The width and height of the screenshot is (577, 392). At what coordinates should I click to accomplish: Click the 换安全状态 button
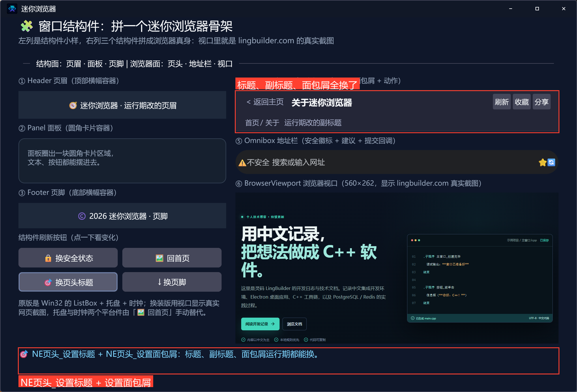click(x=68, y=258)
